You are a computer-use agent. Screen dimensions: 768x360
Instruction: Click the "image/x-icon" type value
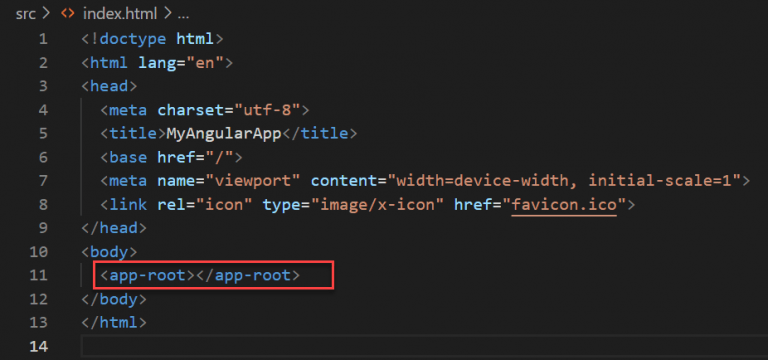click(x=377, y=204)
